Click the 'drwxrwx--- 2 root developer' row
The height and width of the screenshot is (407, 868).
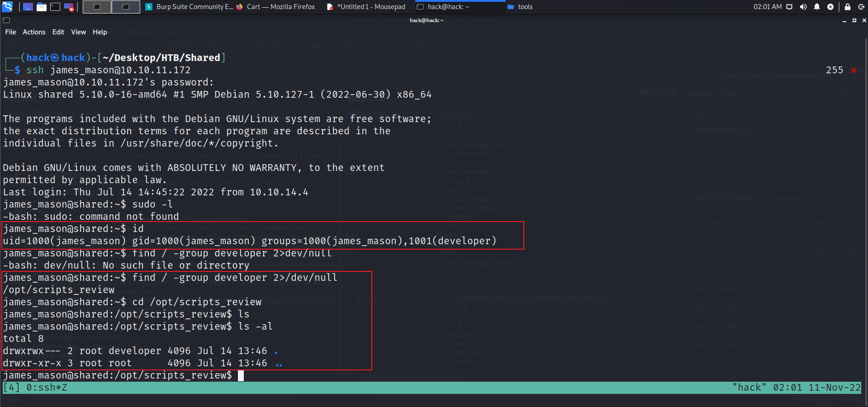(x=140, y=351)
